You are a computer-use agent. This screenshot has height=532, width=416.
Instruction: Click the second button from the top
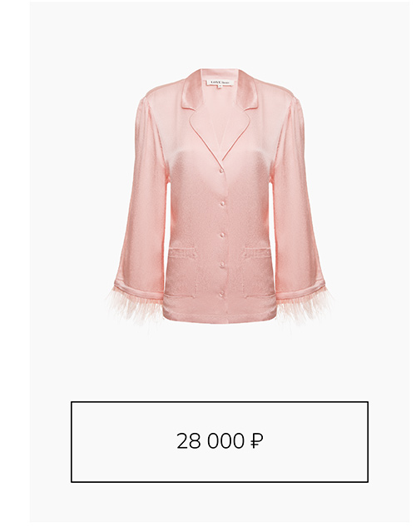coord(222,203)
